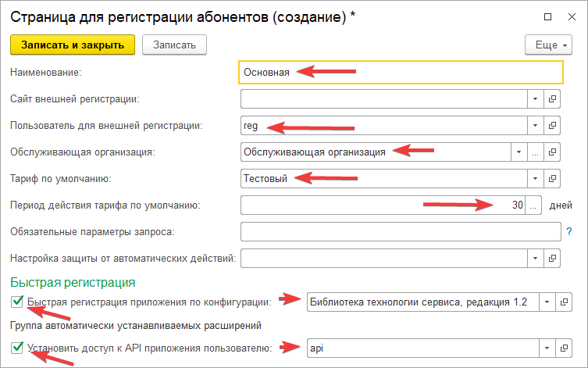Click open icon for default tariff field
The width and height of the screenshot is (588, 368).
pos(553,179)
